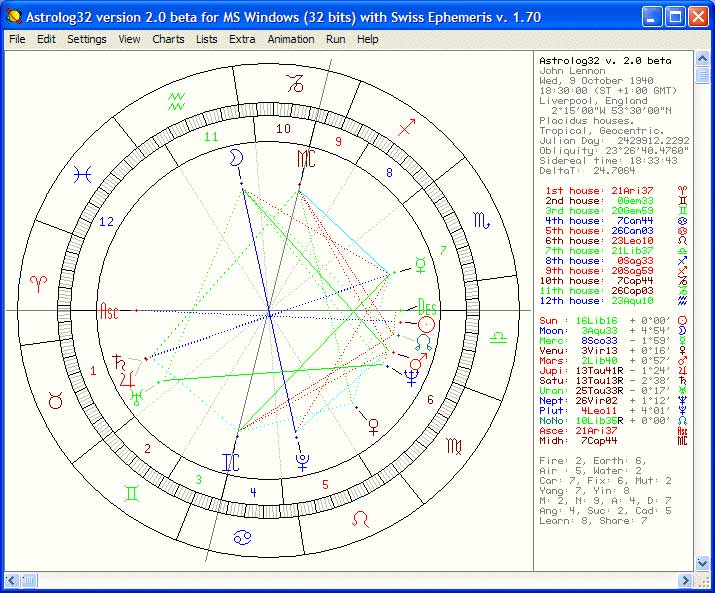Screen dimensions: 715x593
Task: Click the 'Liverpool, England' location line
Action: pos(593,101)
